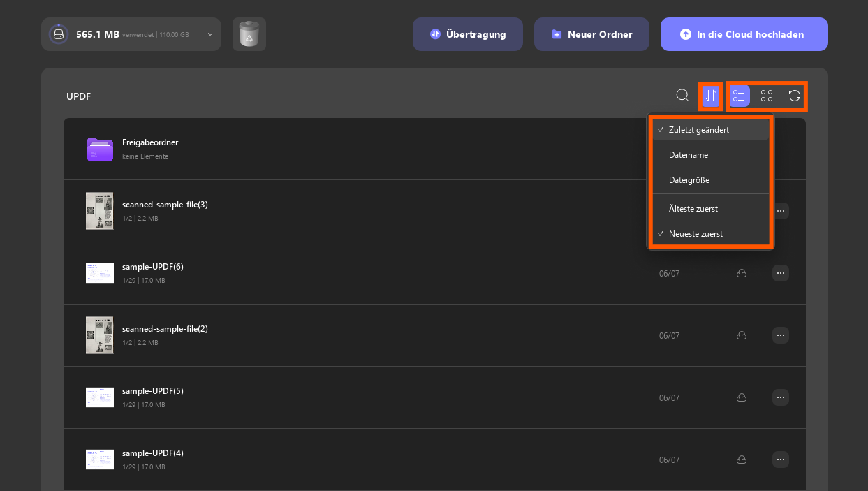Click the search magnifier icon
The image size is (868, 491).
[683, 96]
